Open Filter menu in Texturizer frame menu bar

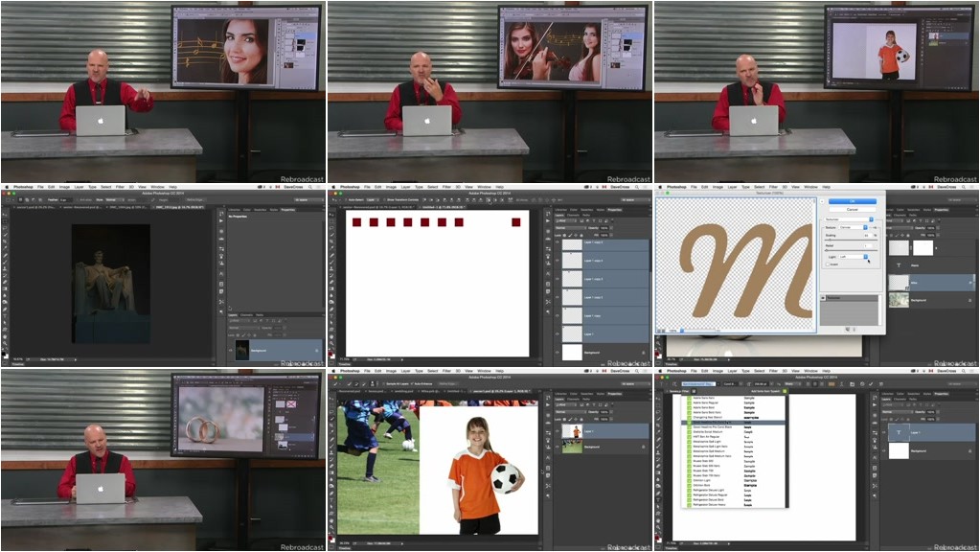[773, 187]
